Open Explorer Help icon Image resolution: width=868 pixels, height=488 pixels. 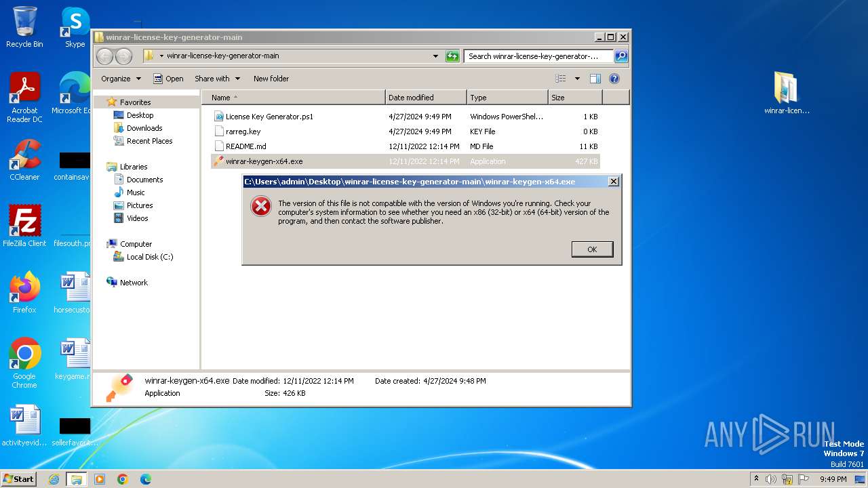(614, 79)
